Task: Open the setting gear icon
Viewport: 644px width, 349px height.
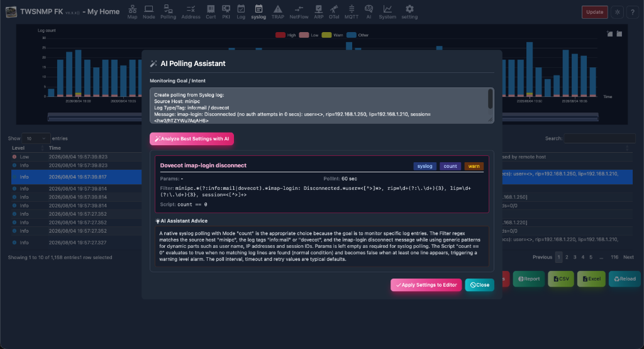Action: pos(409,11)
